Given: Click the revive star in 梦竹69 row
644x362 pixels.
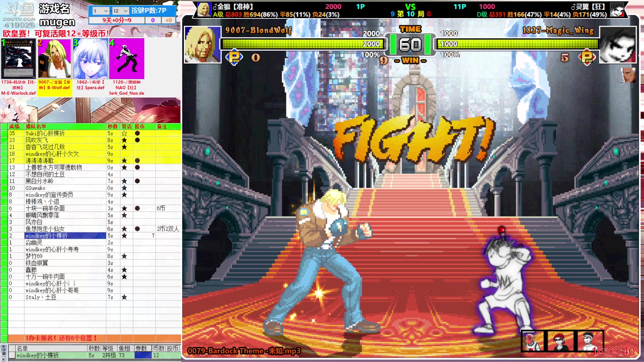Looking at the screenshot, I should (124, 256).
